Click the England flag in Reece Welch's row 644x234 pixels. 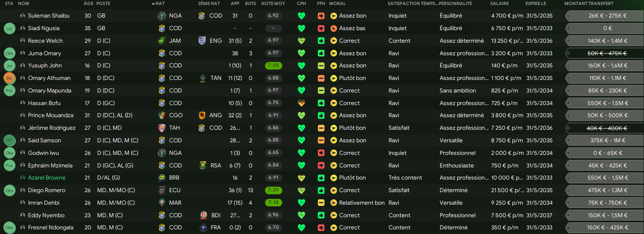[202, 41]
